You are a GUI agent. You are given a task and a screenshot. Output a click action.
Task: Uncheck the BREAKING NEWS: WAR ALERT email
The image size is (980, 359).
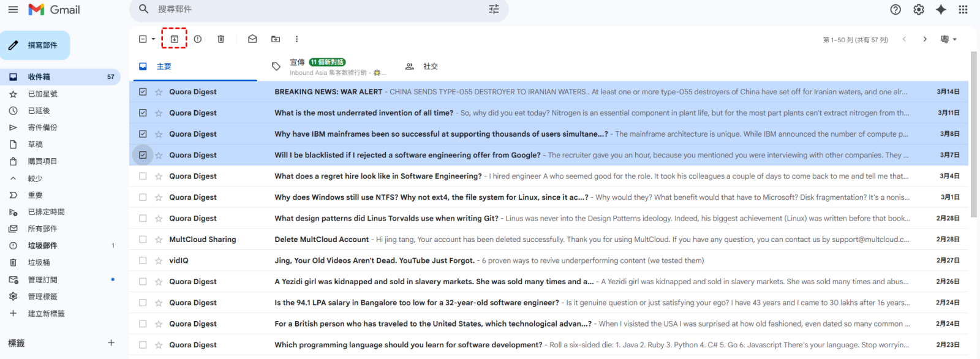click(x=143, y=92)
